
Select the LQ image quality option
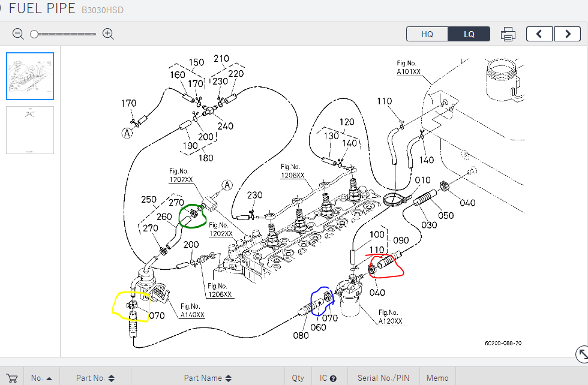click(x=469, y=34)
